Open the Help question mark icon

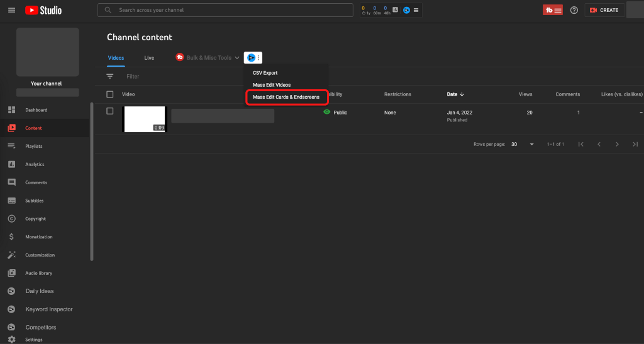pyautogui.click(x=574, y=10)
